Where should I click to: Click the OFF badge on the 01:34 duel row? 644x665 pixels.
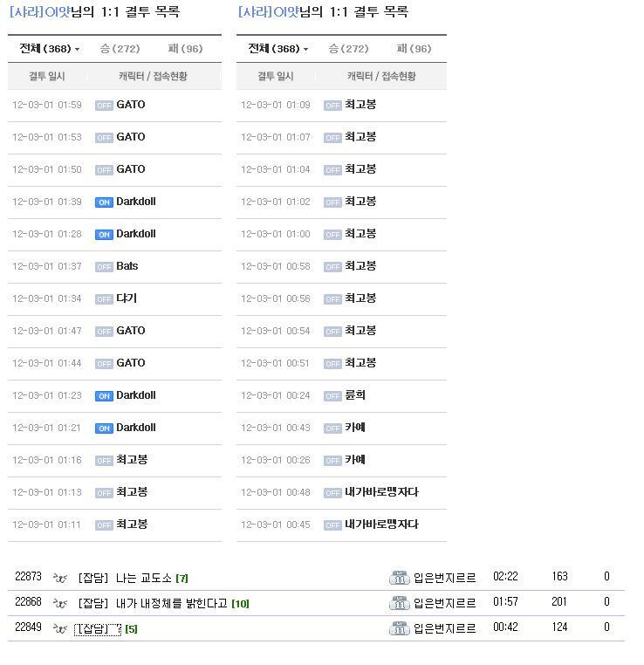coord(104,299)
